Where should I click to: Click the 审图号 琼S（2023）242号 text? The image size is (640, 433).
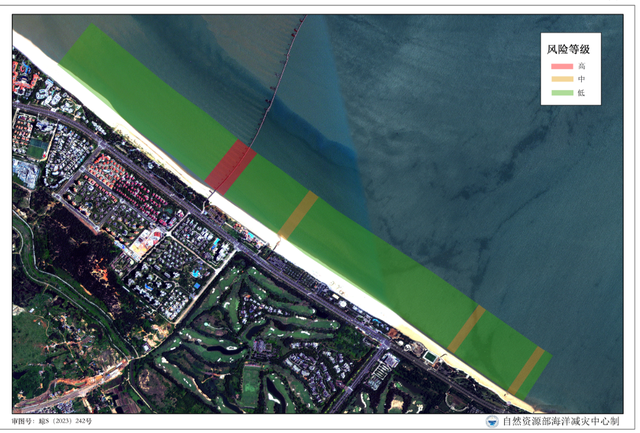click(x=52, y=421)
